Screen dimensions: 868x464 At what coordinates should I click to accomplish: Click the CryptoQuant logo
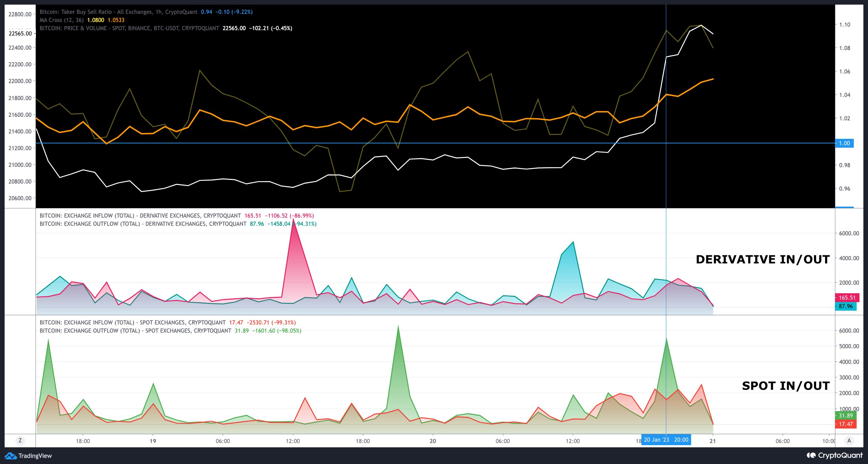834,455
